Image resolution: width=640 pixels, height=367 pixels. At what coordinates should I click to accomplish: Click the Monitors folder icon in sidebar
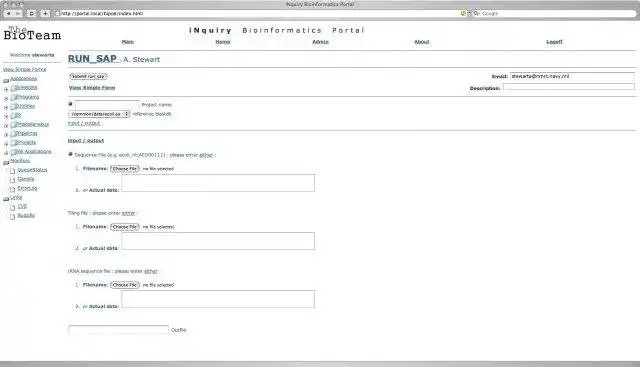point(6,162)
